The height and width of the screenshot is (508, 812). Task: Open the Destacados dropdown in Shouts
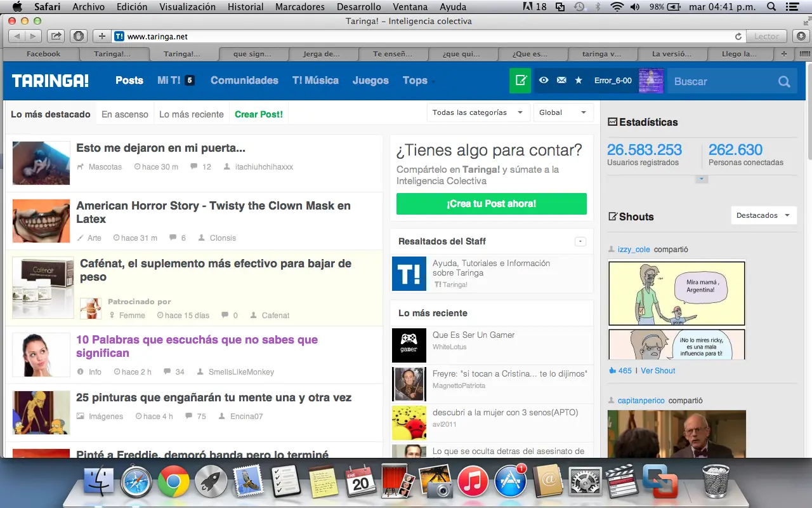764,215
